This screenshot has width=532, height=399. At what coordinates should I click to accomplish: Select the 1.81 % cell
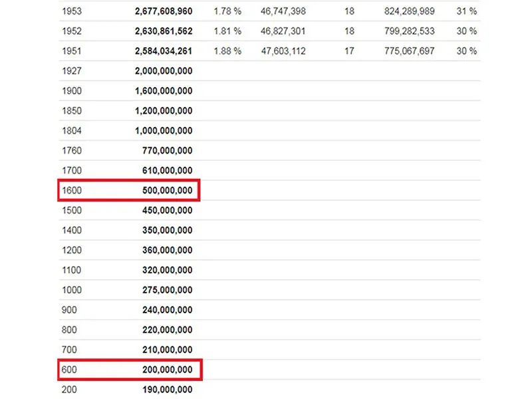click(x=227, y=31)
